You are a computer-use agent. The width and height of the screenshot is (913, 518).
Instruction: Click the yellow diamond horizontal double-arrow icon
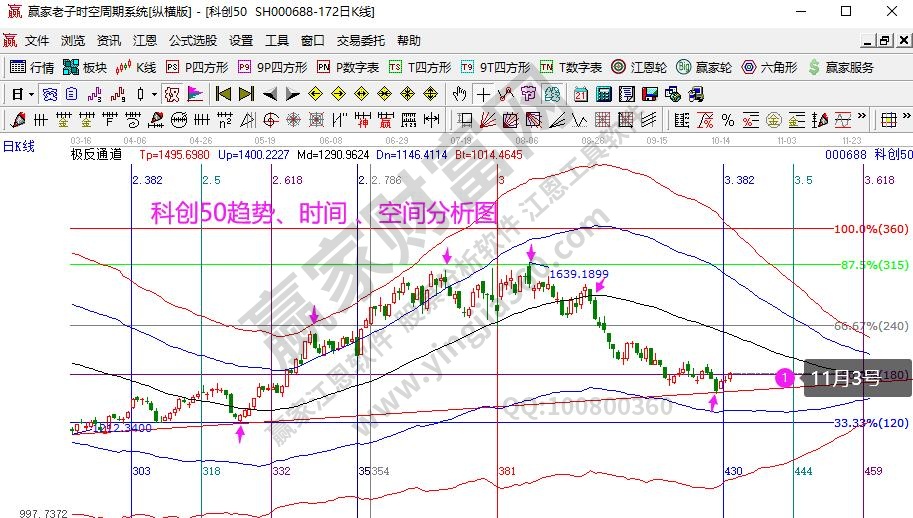tap(362, 94)
